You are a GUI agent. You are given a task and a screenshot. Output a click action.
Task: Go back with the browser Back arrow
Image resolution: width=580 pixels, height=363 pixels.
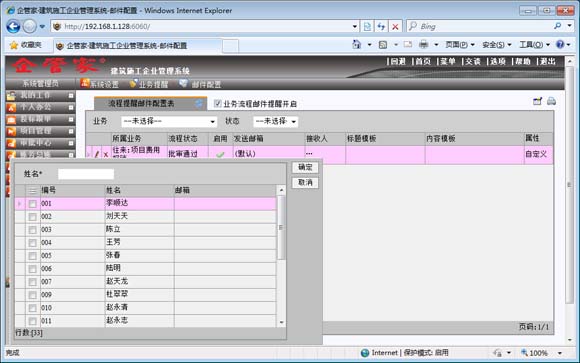[13, 26]
